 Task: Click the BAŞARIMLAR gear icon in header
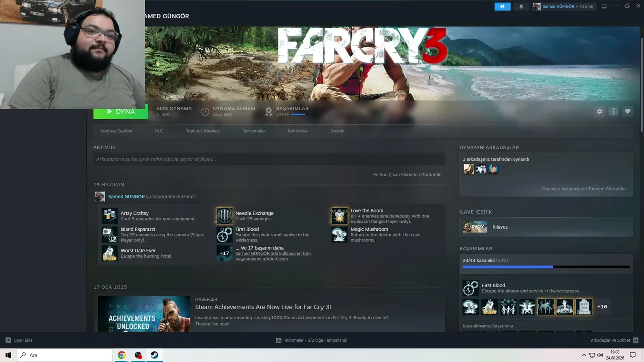tap(269, 111)
